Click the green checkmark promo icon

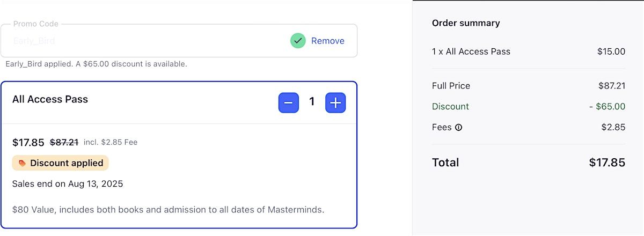pos(298,41)
